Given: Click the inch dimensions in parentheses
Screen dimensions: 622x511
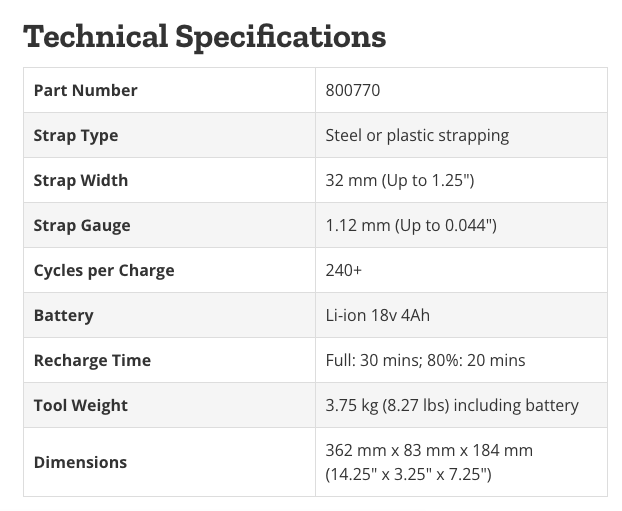Looking at the screenshot, I should tap(408, 473).
